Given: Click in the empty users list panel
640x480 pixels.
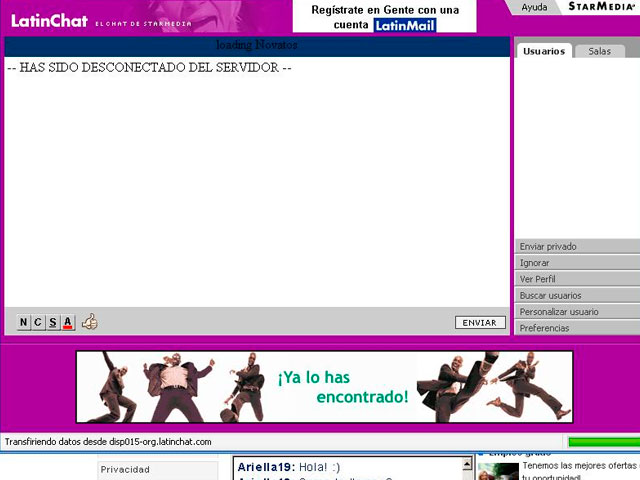Looking at the screenshot, I should (x=577, y=148).
